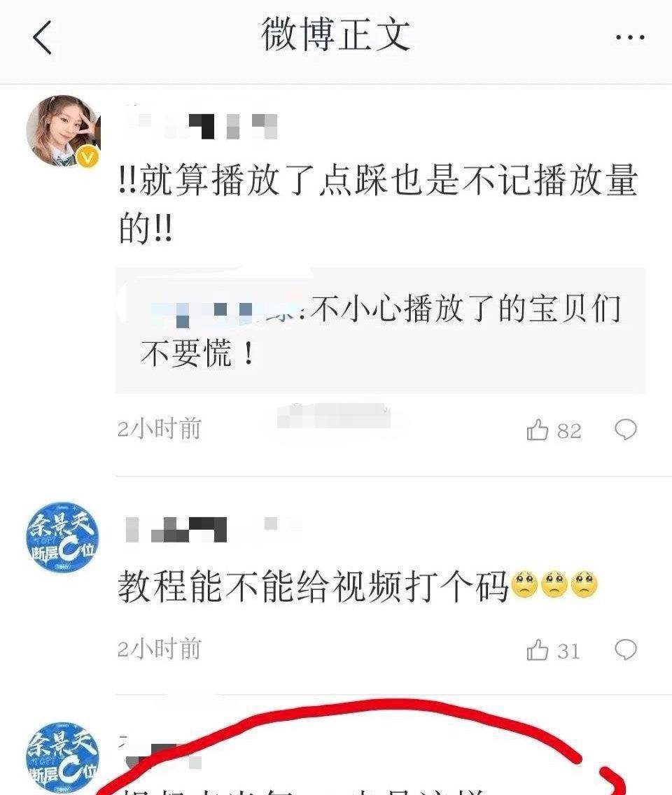Open third commenter's 余景天 blue avatar
The width and height of the screenshot is (672, 795).
click(62, 758)
